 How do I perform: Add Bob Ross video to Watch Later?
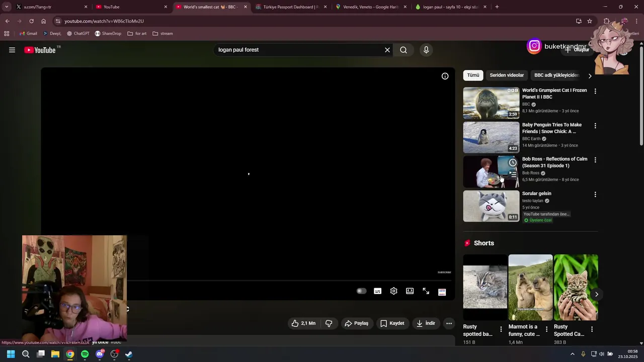513,162
